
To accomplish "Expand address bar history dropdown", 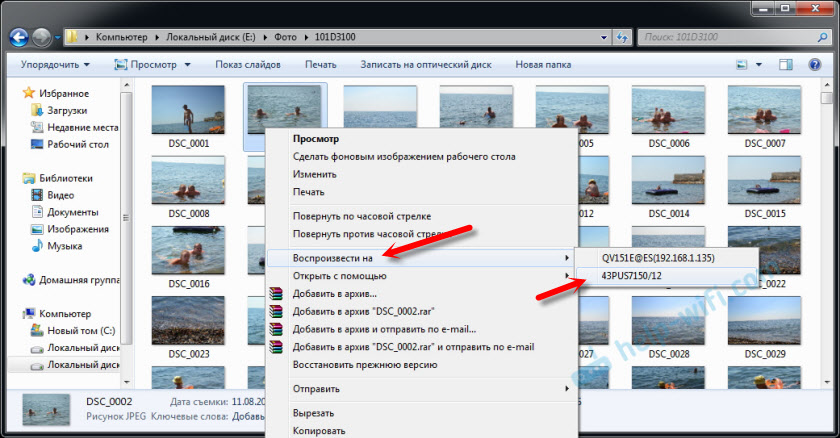I will [x=604, y=37].
